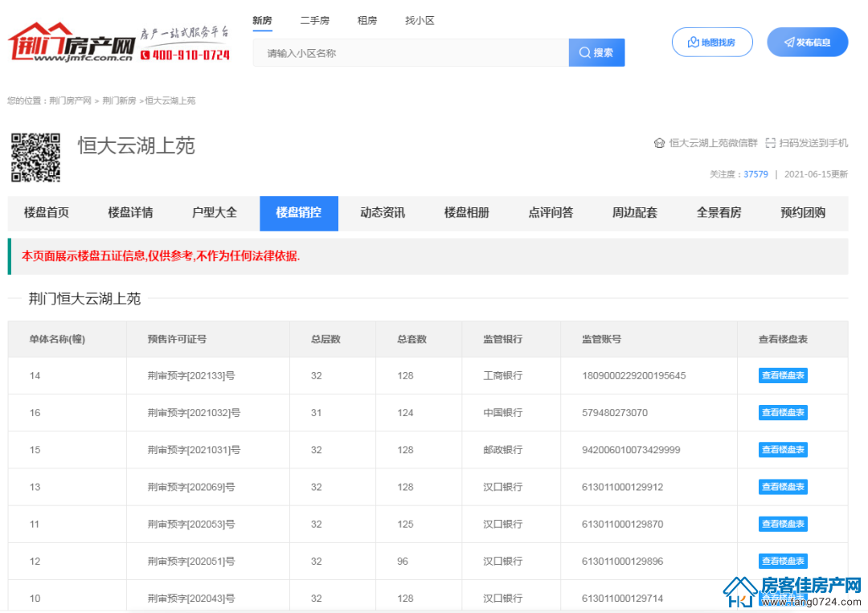Screen dimensions: 868x613
Task: Click 扫码发送到手机 link
Action: 813,143
